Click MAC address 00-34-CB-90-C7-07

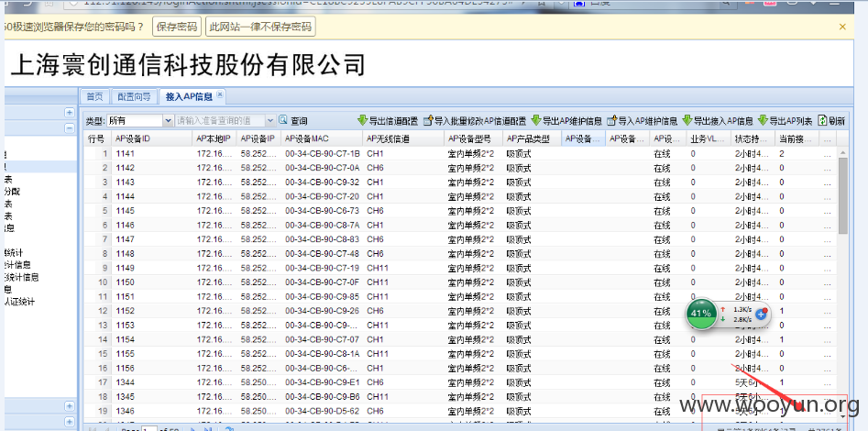323,339
